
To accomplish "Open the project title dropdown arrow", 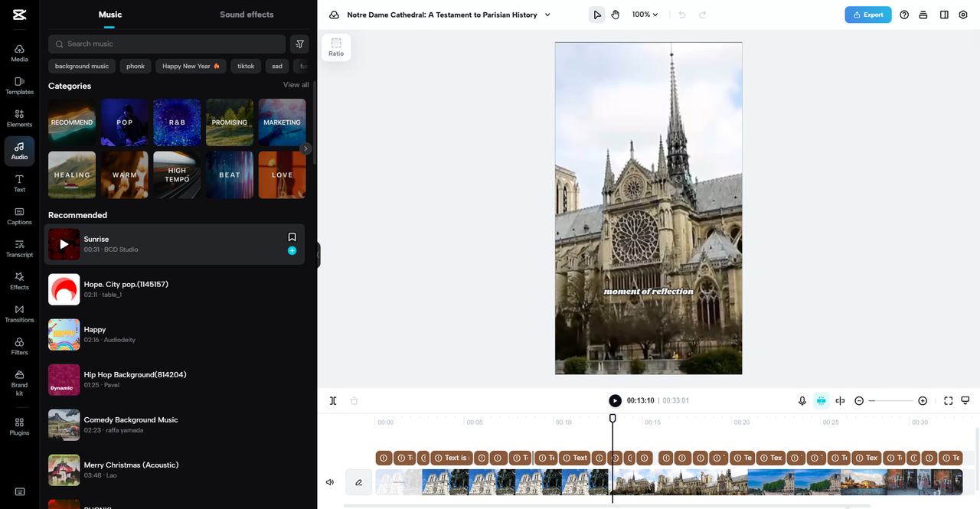I will point(547,15).
